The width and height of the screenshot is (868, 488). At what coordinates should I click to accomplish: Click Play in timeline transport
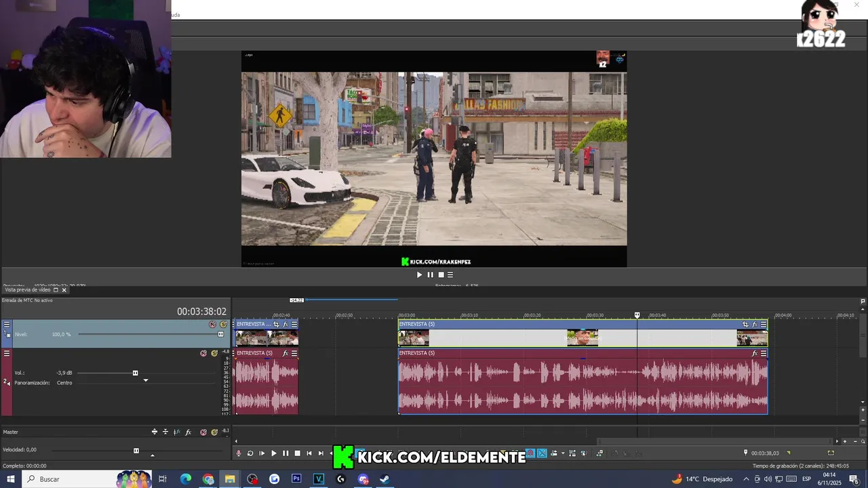[274, 453]
